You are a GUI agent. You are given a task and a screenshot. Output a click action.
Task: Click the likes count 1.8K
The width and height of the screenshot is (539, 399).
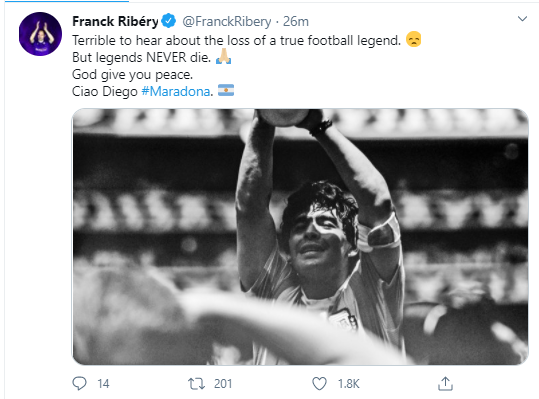coord(349,384)
